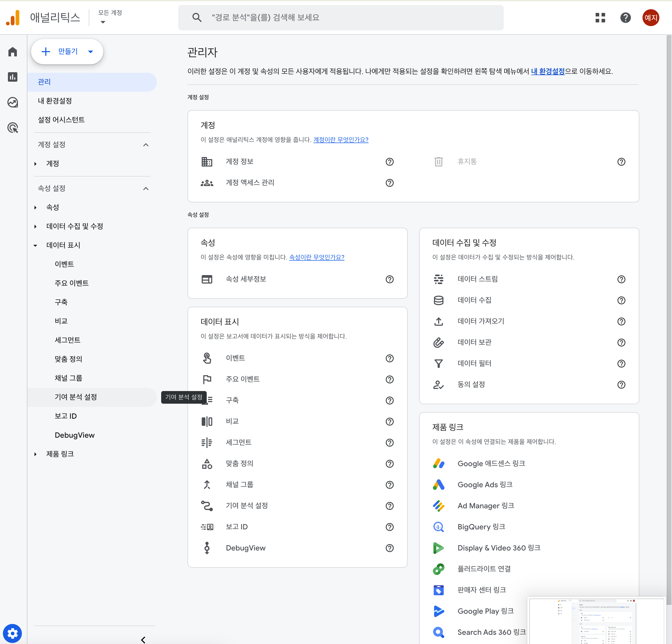Collapse the 계정 설정 sidebar section
This screenshot has height=644, width=672.
[146, 145]
